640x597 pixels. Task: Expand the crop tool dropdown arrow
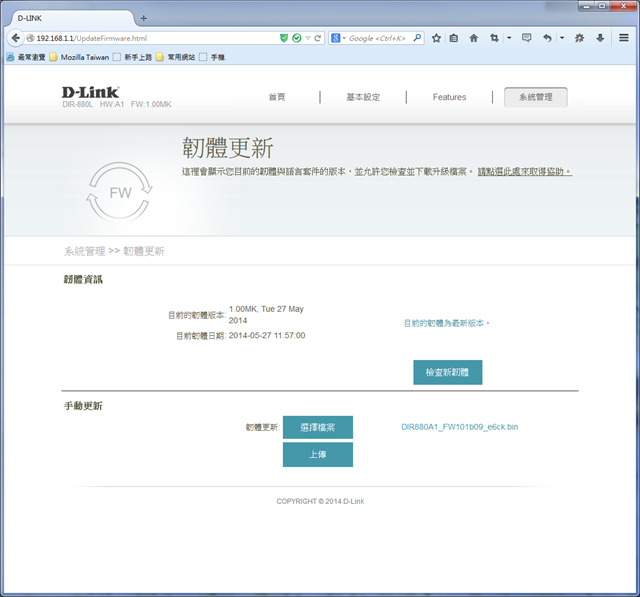click(509, 38)
